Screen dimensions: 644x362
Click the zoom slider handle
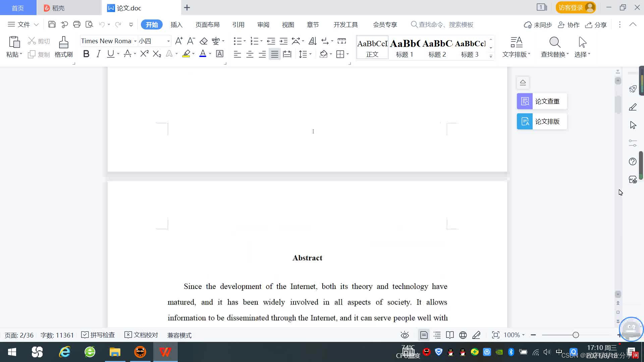[576, 335]
